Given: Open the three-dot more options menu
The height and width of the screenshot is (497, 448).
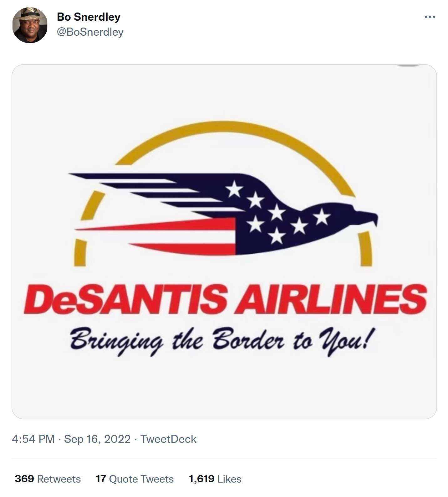Looking at the screenshot, I should [430, 17].
